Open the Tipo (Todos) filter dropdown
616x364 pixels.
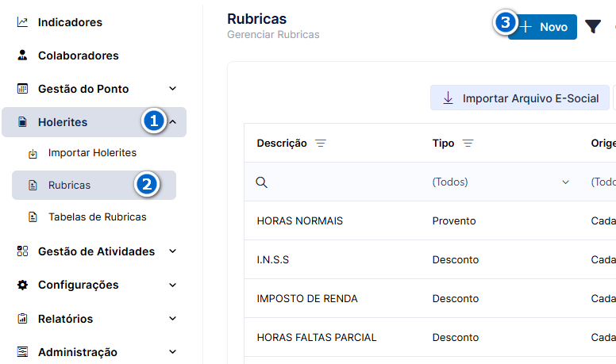point(501,182)
